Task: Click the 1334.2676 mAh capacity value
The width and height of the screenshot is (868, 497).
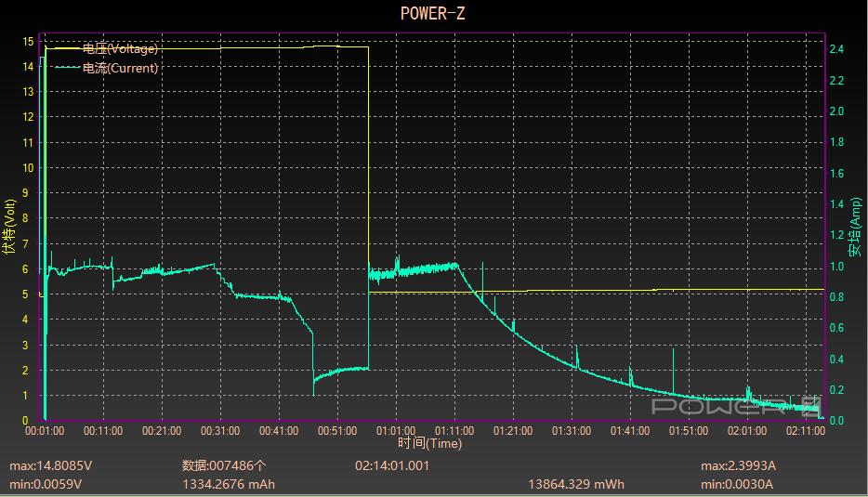Action: click(x=229, y=484)
